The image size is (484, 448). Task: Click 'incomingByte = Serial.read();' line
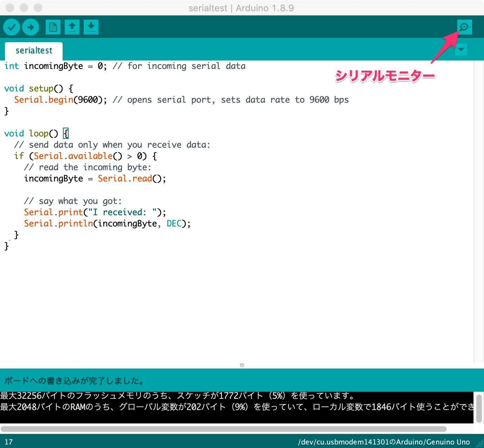(95, 179)
